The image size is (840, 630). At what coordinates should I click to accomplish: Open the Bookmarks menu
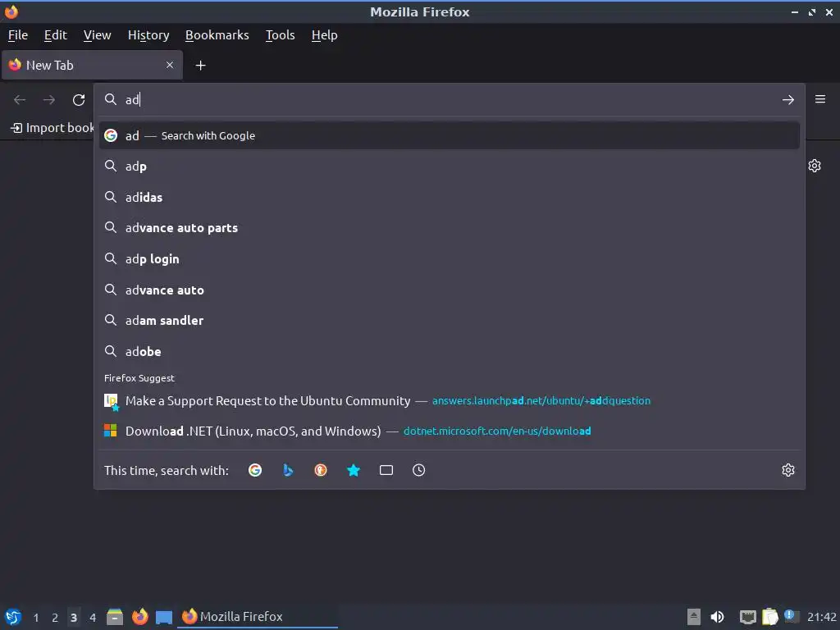(217, 35)
